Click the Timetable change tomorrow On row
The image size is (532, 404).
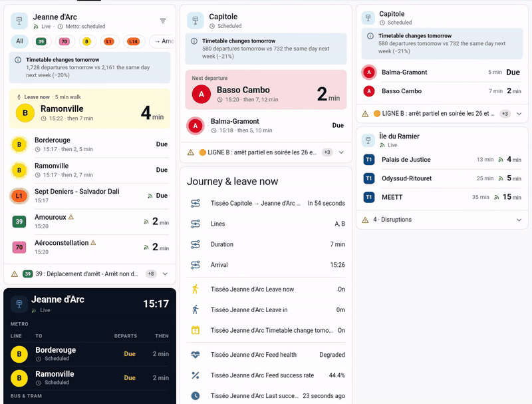click(266, 330)
